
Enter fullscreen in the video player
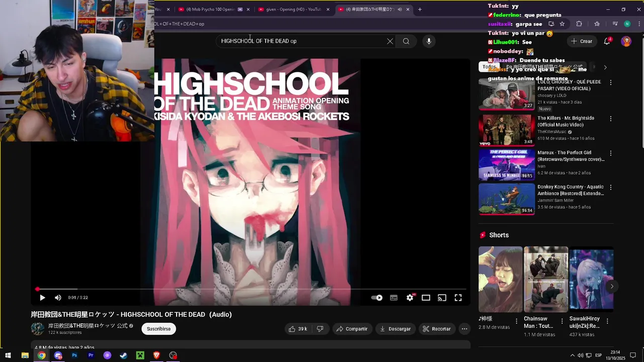458,298
